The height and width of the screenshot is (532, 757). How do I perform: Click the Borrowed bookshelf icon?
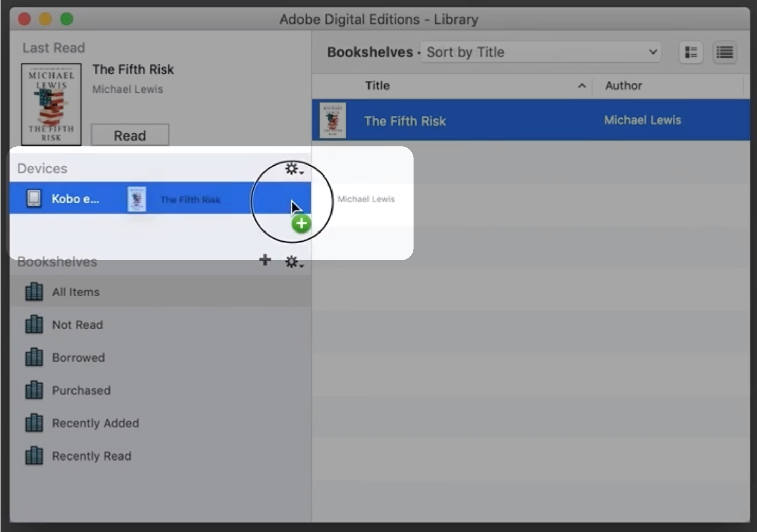(33, 357)
